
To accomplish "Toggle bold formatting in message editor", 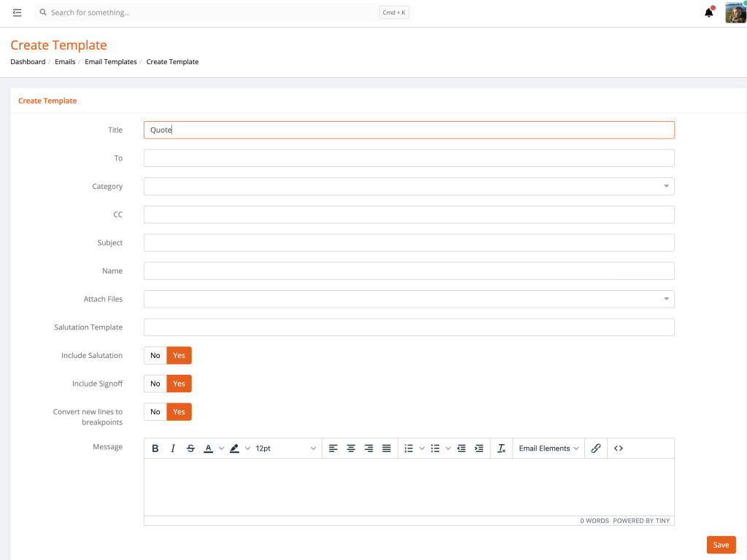I will (x=155, y=448).
